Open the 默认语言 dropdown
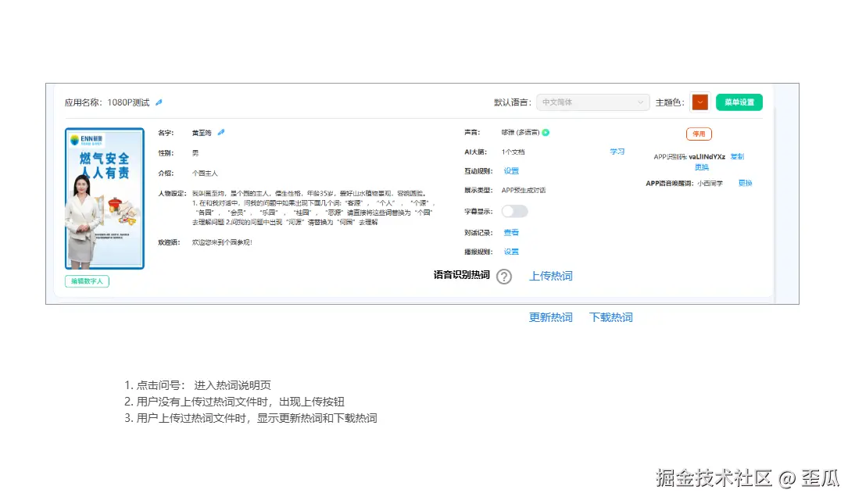 pos(592,102)
